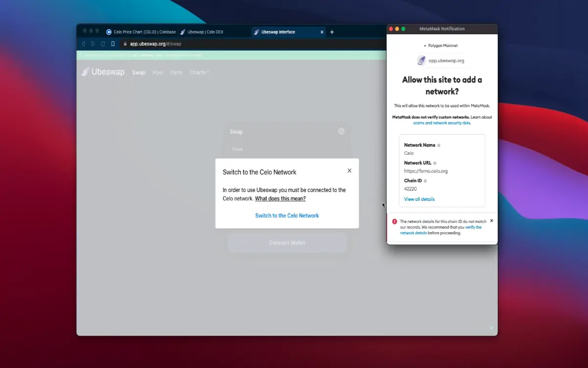Click the From label in swap card
The width and height of the screenshot is (588, 368).
click(x=238, y=149)
